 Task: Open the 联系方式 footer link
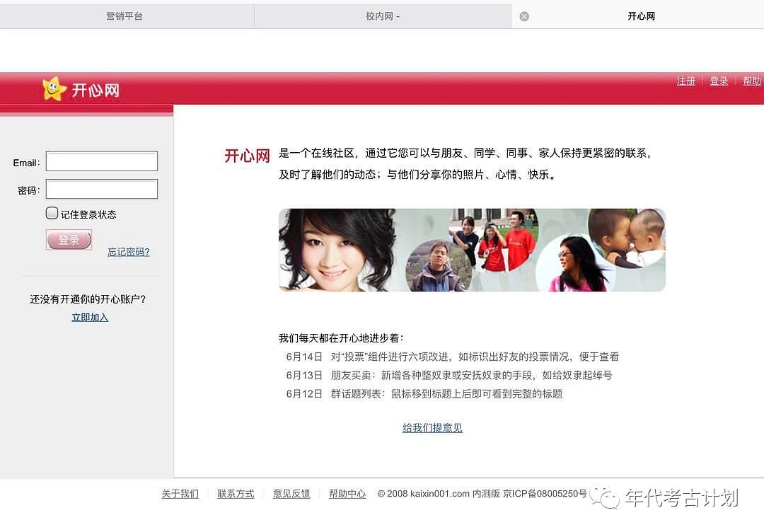(x=236, y=494)
